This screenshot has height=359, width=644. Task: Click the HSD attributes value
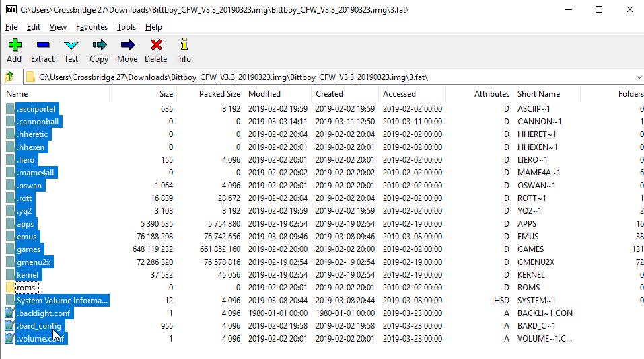[501, 301]
